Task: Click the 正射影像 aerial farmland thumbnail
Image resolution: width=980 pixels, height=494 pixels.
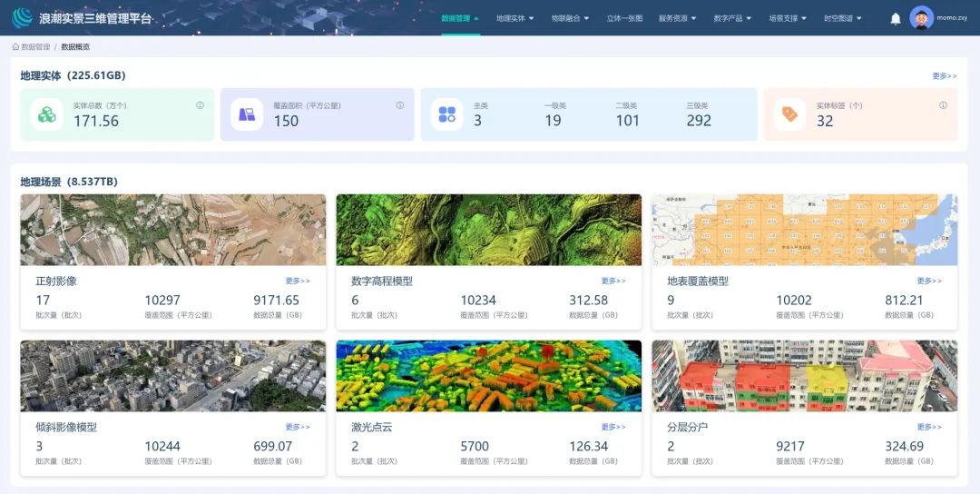Action: point(173,230)
